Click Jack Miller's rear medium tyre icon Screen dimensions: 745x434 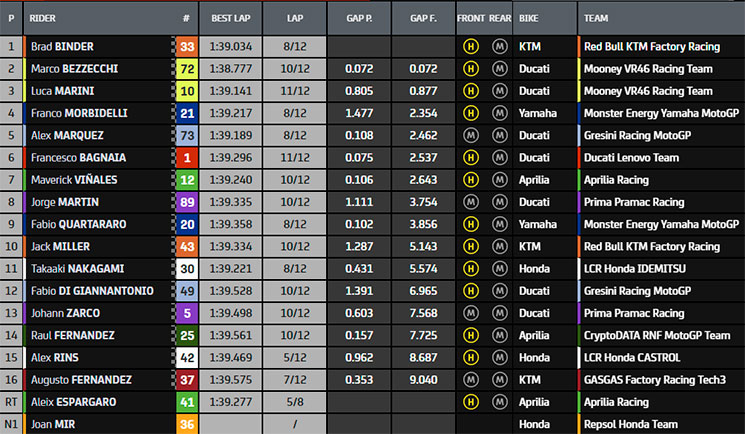pyautogui.click(x=499, y=246)
